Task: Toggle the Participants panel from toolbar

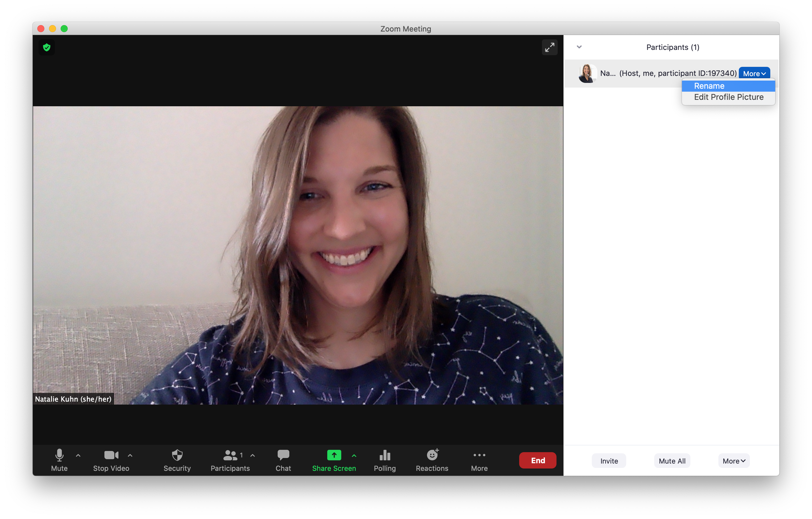Action: (230, 460)
